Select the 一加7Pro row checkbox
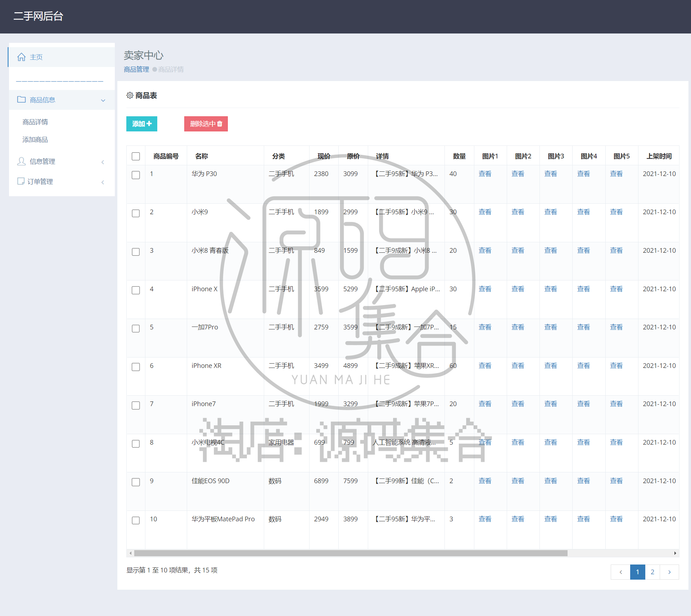Screen dimensions: 691x616 click(x=136, y=328)
